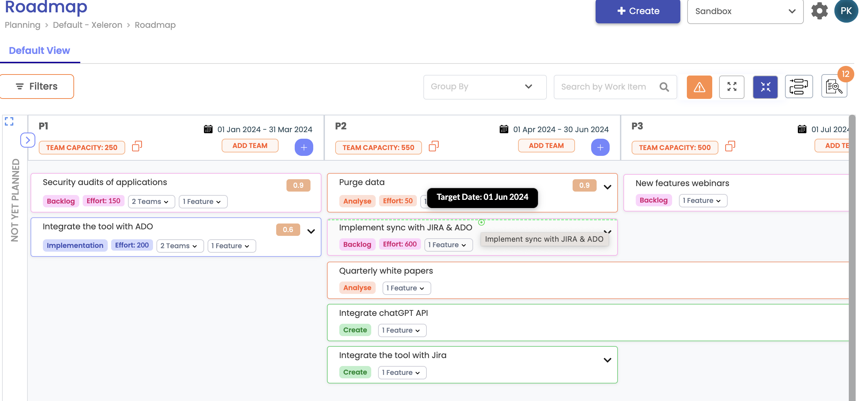Open the Group By dropdown
Image resolution: width=868 pixels, height=401 pixels.
tap(484, 87)
